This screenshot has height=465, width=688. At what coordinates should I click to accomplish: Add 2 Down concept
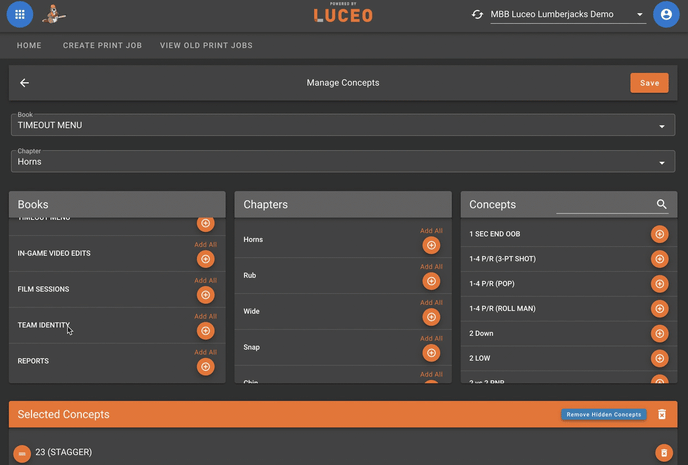click(x=659, y=334)
